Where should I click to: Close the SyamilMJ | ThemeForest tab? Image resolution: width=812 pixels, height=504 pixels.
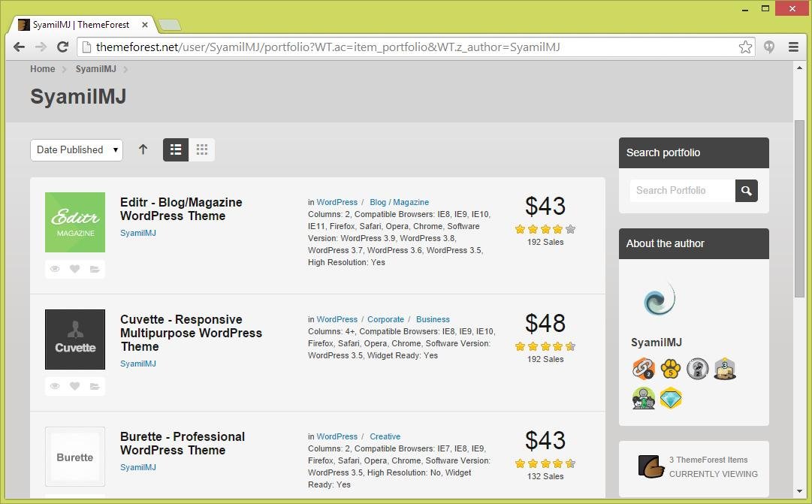[145, 24]
